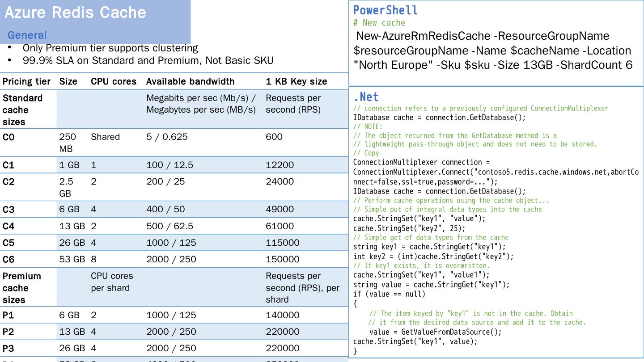Click the Pricing tier column header
644x362 pixels.
tap(26, 81)
